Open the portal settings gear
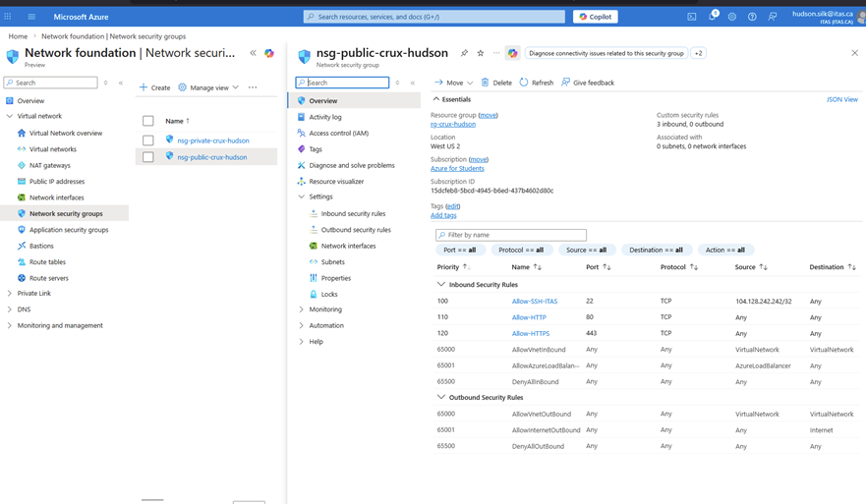 (x=732, y=17)
